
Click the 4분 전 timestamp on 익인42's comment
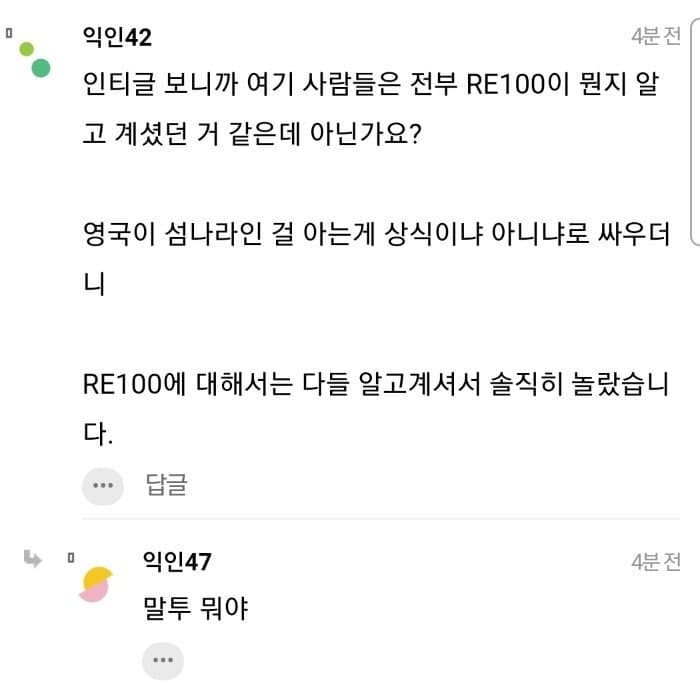[x=655, y=37]
